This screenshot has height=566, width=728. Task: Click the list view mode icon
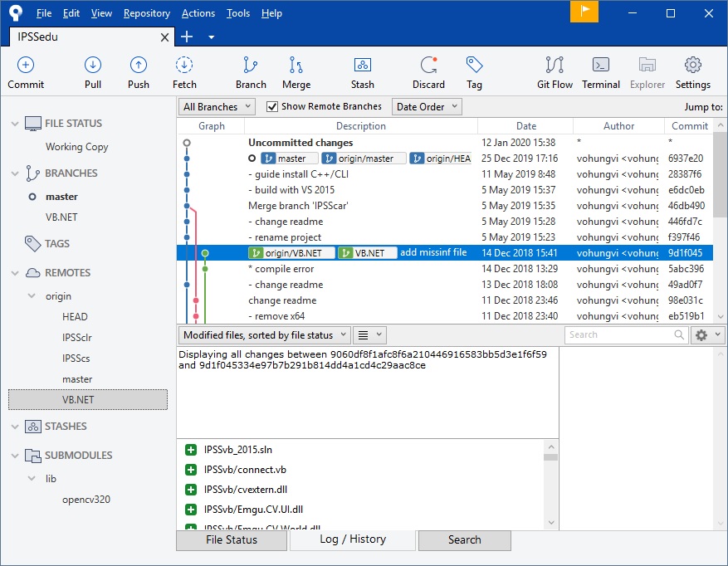363,334
